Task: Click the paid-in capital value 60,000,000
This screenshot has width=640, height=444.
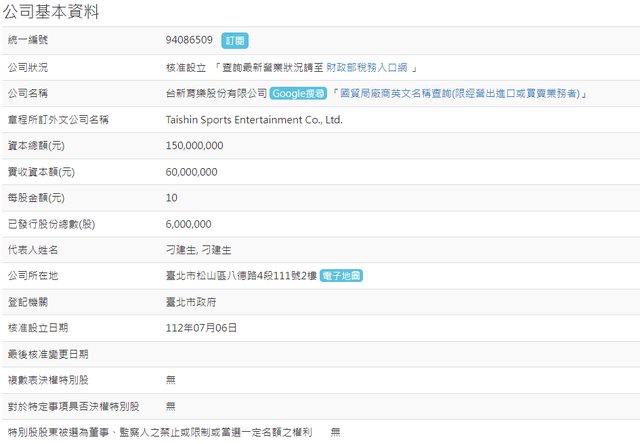Action: coord(191,171)
